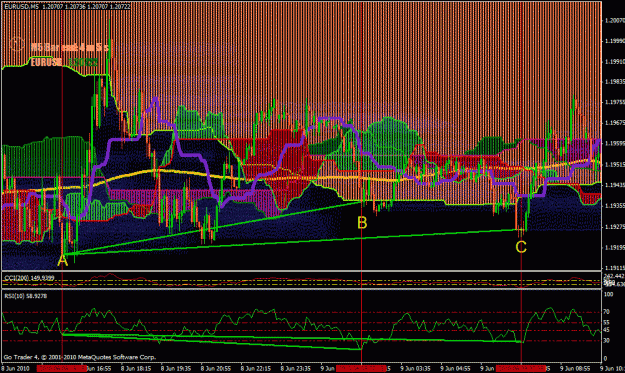Image resolution: width=625 pixels, height=373 pixels.
Task: Click the clock icon beside the M5 Bar timer
Action: [x=17, y=44]
